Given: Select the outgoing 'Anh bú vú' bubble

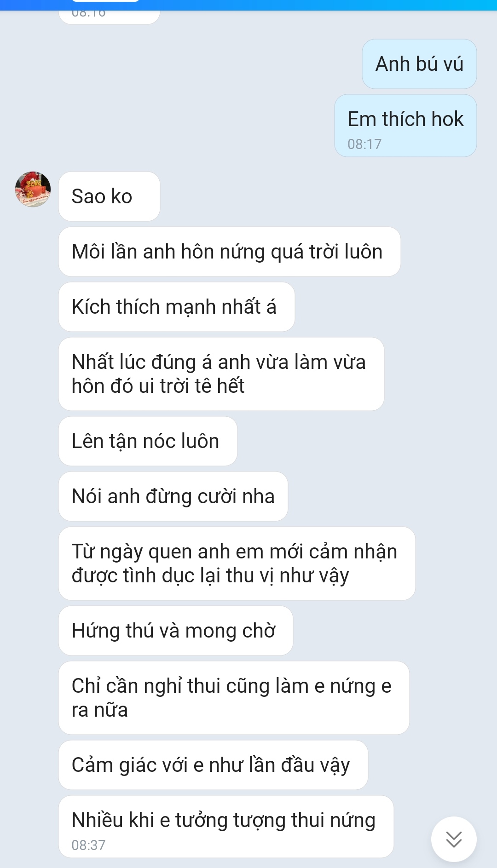Looking at the screenshot, I should pos(419,64).
